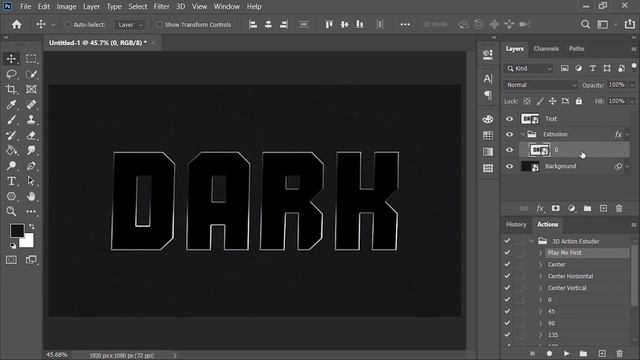Enable the Auto-Select checkbox
The height and width of the screenshot is (360, 640).
pyautogui.click(x=68, y=25)
